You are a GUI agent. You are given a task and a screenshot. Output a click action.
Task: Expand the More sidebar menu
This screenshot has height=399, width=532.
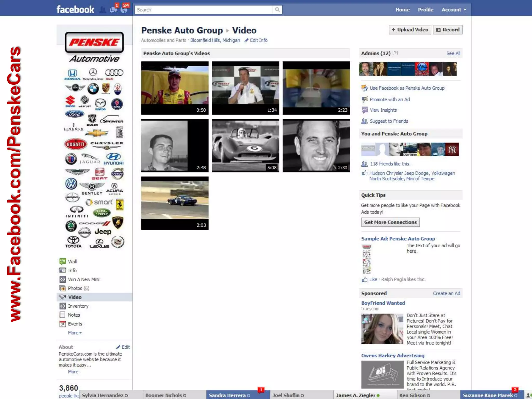tap(75, 333)
